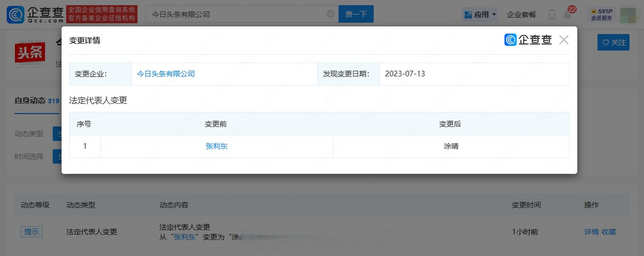Image resolution: width=644 pixels, height=256 pixels.
Task: Open 详情 for the 法定代表人变更 row
Action: tap(591, 232)
